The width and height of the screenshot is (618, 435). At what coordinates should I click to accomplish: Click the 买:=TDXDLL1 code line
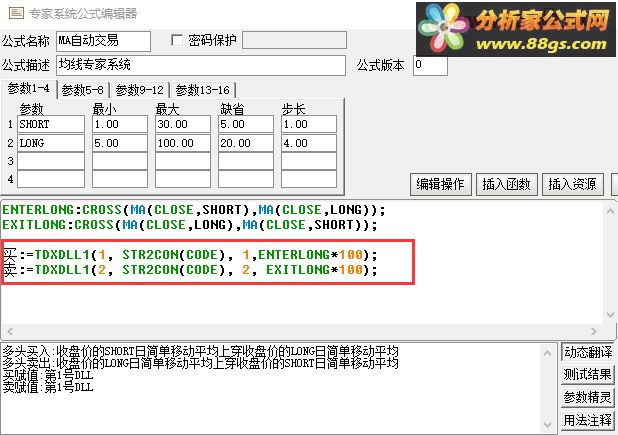(190, 255)
